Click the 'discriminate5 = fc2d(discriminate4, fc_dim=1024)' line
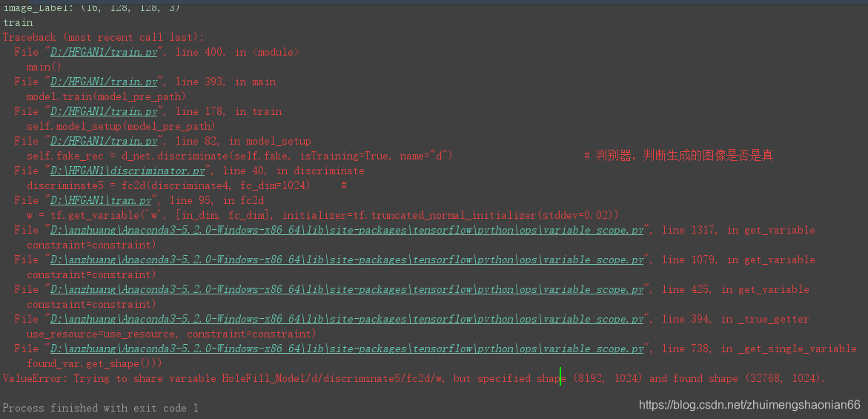Screen dimensions: 868x419 (168, 185)
